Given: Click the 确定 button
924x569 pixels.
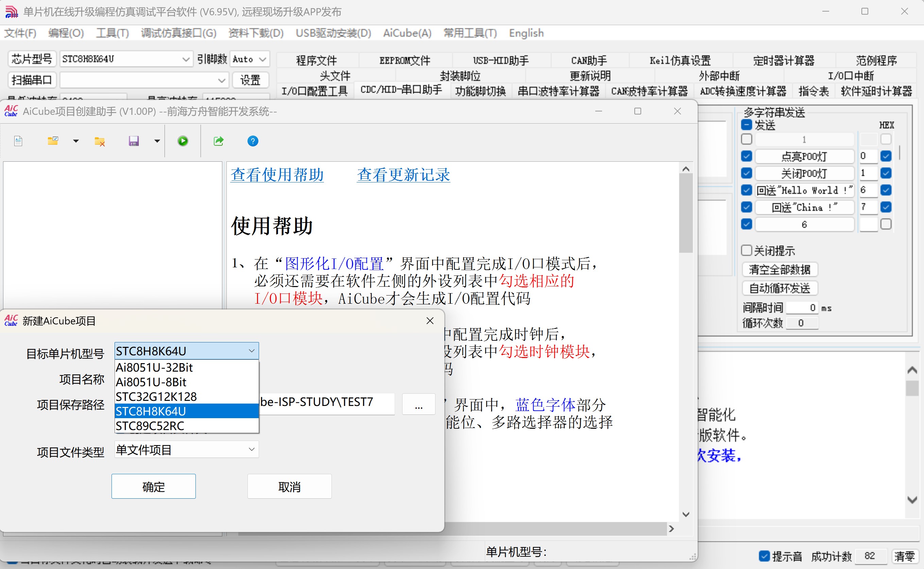Looking at the screenshot, I should tap(154, 486).
